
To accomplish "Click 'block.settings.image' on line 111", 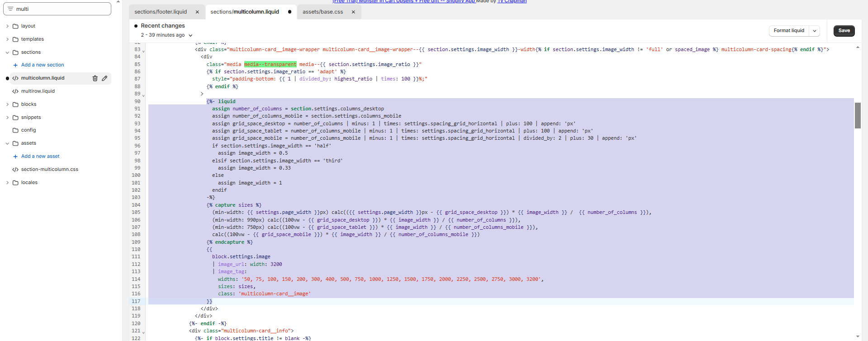I will (241, 256).
